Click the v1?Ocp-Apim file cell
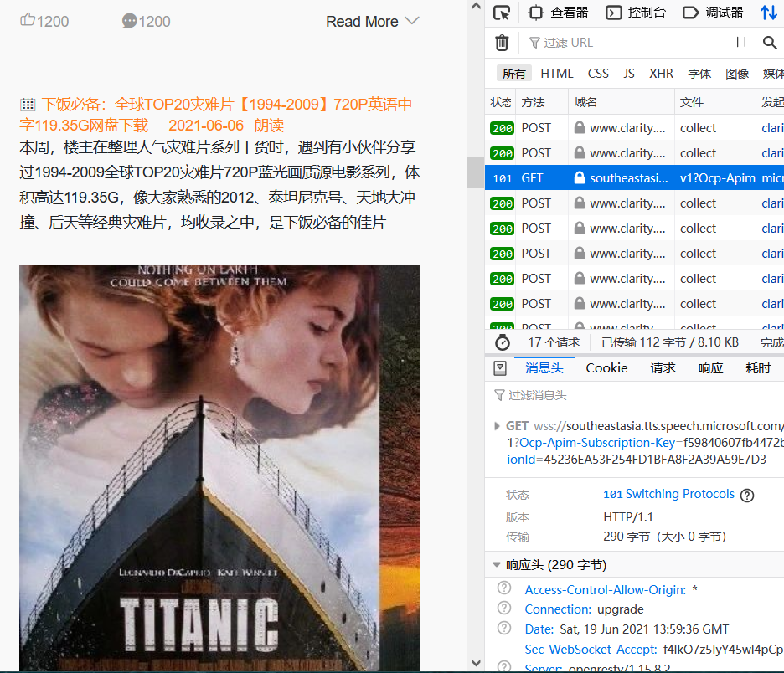 point(717,177)
